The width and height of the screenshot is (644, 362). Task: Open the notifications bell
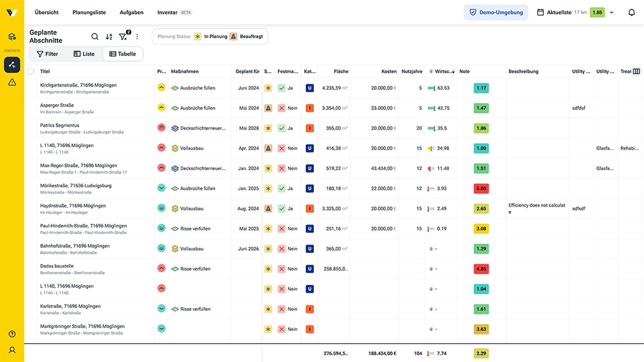point(631,13)
